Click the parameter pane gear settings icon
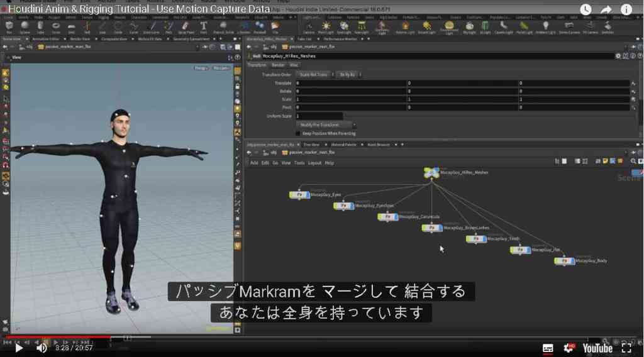The width and height of the screenshot is (644, 357). [x=618, y=56]
